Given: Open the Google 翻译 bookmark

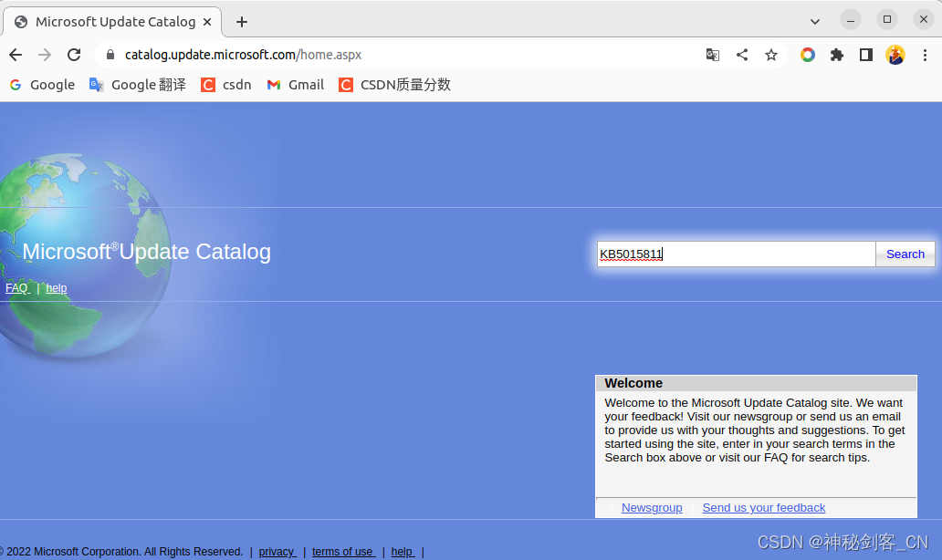Looking at the screenshot, I should pyautogui.click(x=138, y=85).
